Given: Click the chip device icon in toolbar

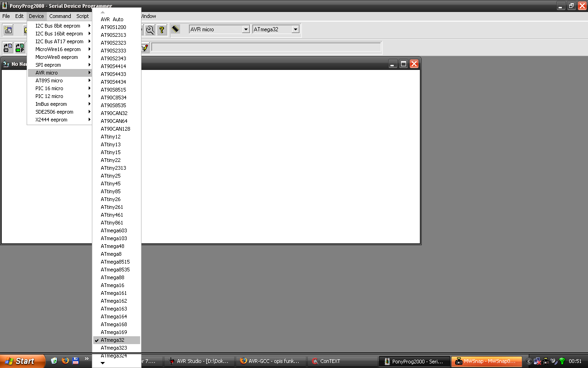Looking at the screenshot, I should click(x=175, y=29).
